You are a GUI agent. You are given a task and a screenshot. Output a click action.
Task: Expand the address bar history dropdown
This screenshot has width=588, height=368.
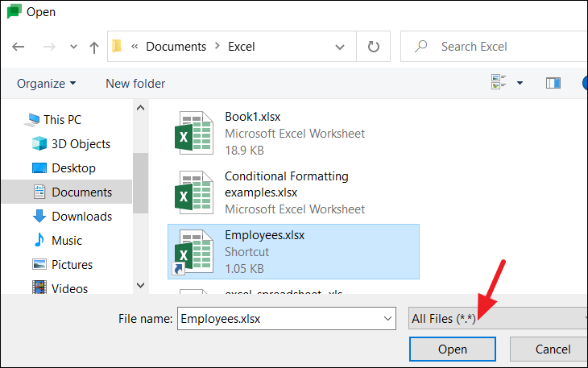[x=340, y=47]
